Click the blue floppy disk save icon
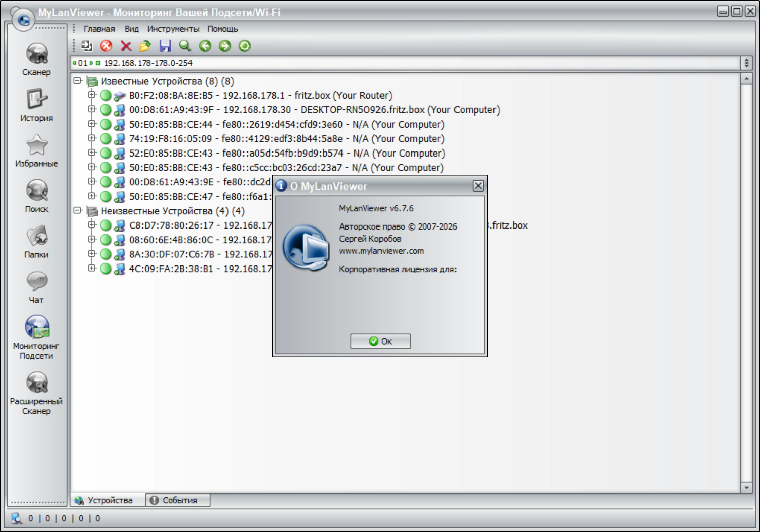 pyautogui.click(x=165, y=46)
